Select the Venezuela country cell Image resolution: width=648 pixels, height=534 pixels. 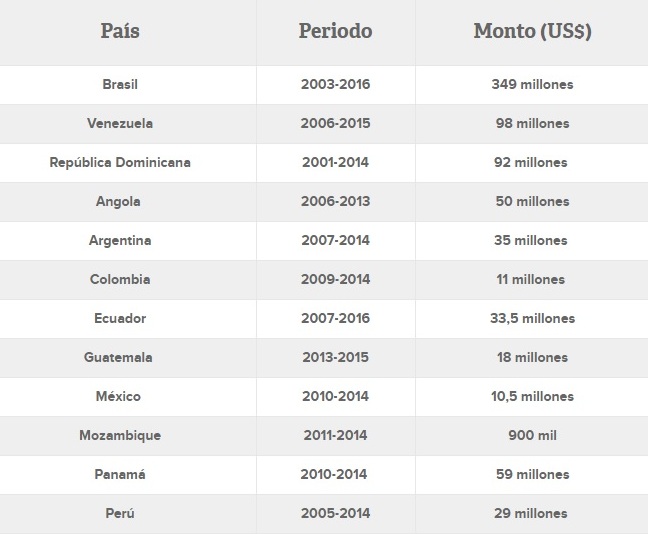pos(120,123)
